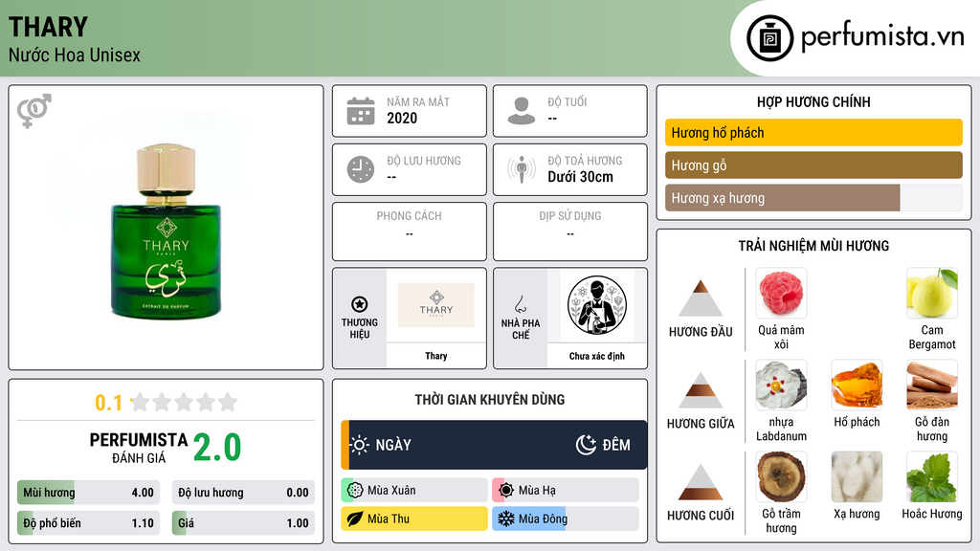
Task: Select the Mùa Thu season tag
Action: point(414,518)
